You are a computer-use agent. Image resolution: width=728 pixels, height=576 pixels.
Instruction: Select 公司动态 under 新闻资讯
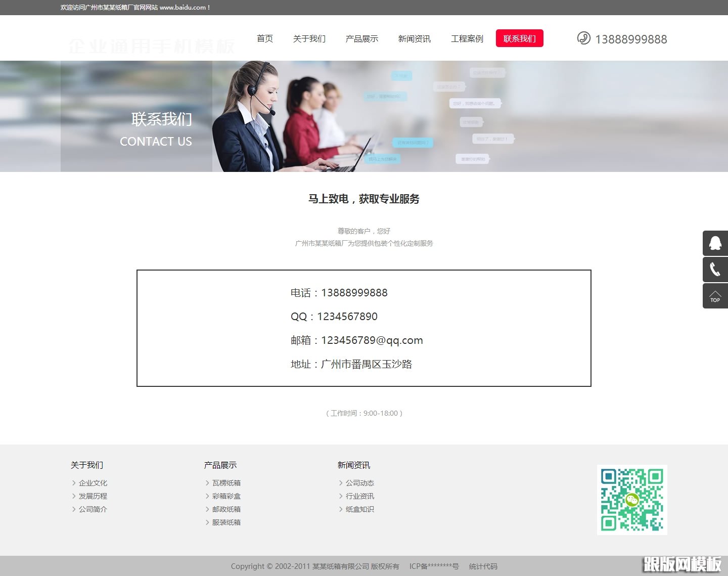coord(359,482)
